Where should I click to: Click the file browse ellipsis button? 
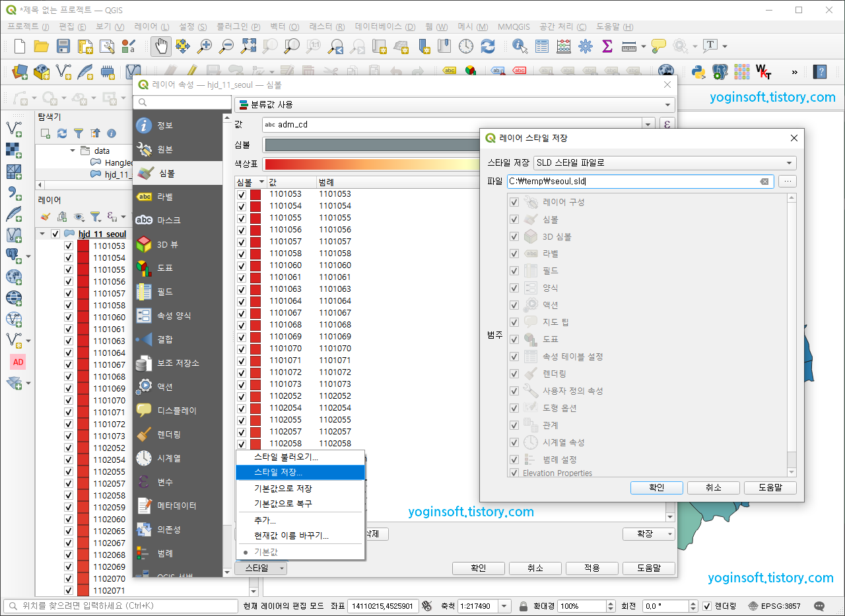click(788, 182)
